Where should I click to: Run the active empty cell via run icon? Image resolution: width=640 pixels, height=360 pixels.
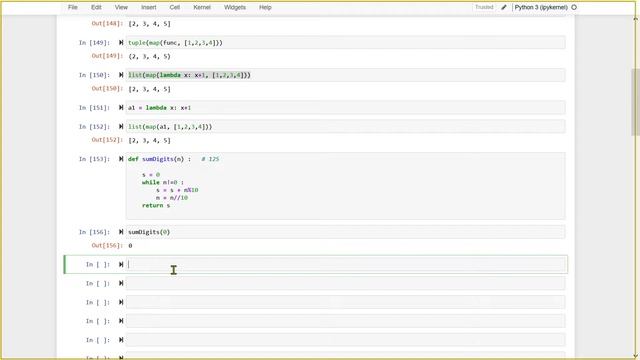coord(121,264)
